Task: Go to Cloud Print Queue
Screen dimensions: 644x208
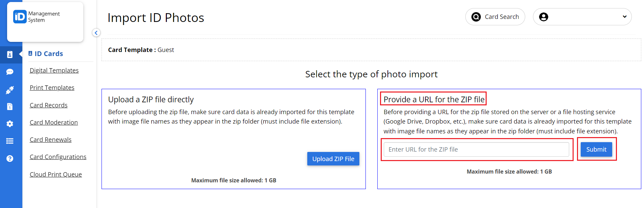Action: tap(55, 174)
